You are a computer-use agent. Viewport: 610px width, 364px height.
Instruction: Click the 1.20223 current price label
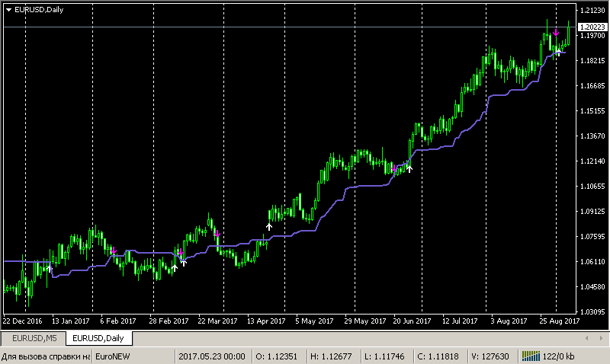point(592,27)
